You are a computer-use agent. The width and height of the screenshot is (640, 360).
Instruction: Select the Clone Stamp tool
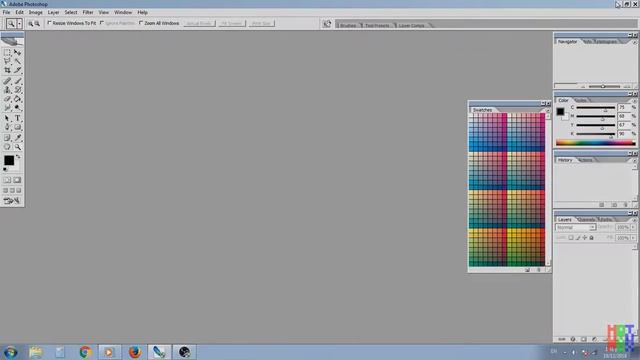(x=7, y=90)
